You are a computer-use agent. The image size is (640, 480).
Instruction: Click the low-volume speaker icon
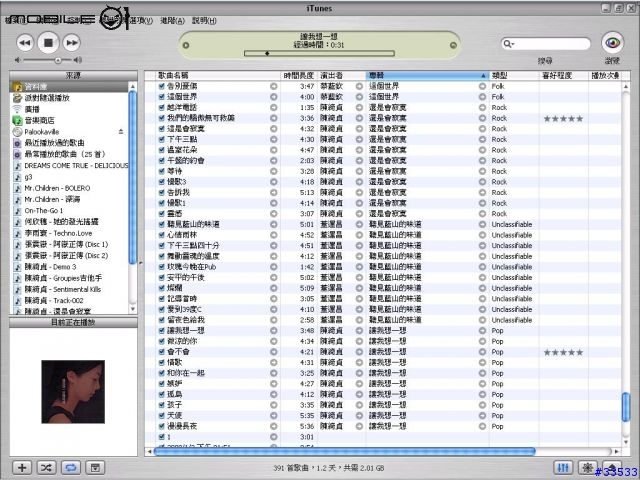[x=17, y=60]
